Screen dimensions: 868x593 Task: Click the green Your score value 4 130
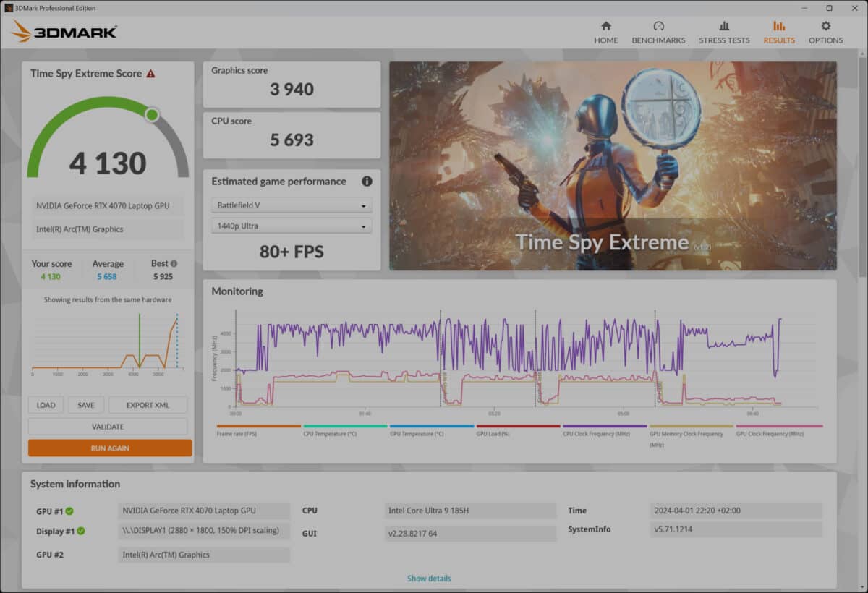pyautogui.click(x=51, y=277)
